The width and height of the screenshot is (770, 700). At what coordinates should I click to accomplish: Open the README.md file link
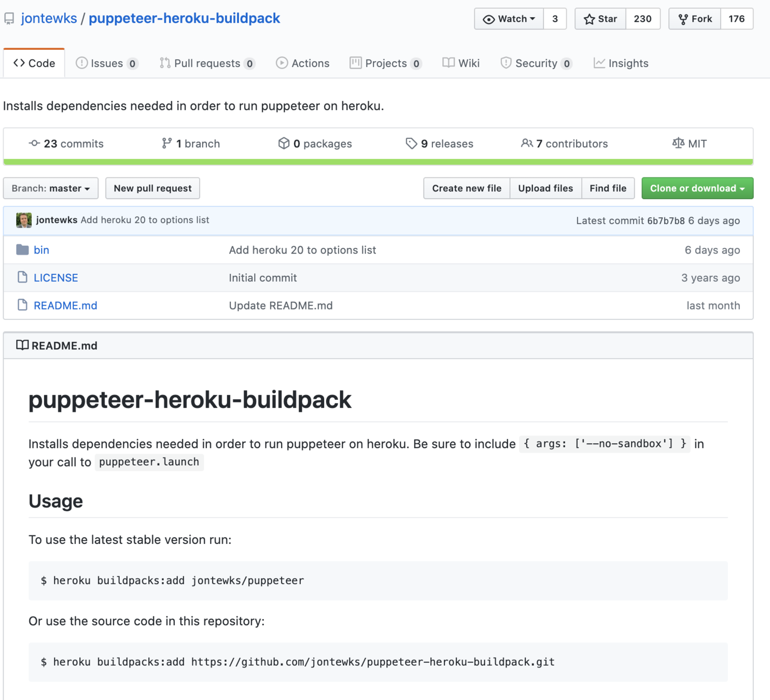65,305
